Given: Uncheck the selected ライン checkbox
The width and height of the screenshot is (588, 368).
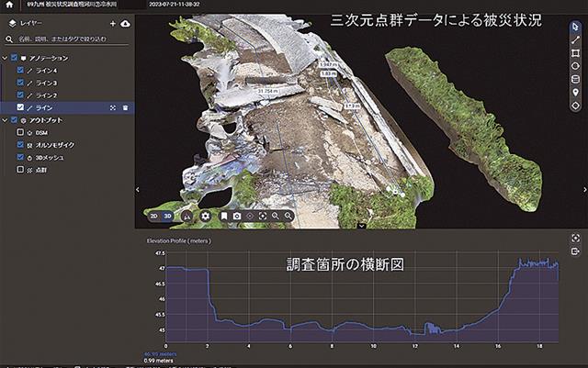Looking at the screenshot, I should (20, 107).
